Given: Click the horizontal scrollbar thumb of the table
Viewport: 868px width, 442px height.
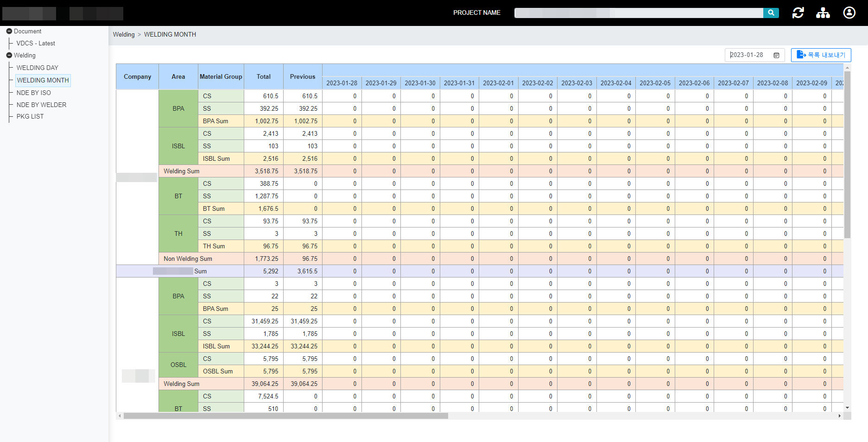Looking at the screenshot, I should point(286,416).
